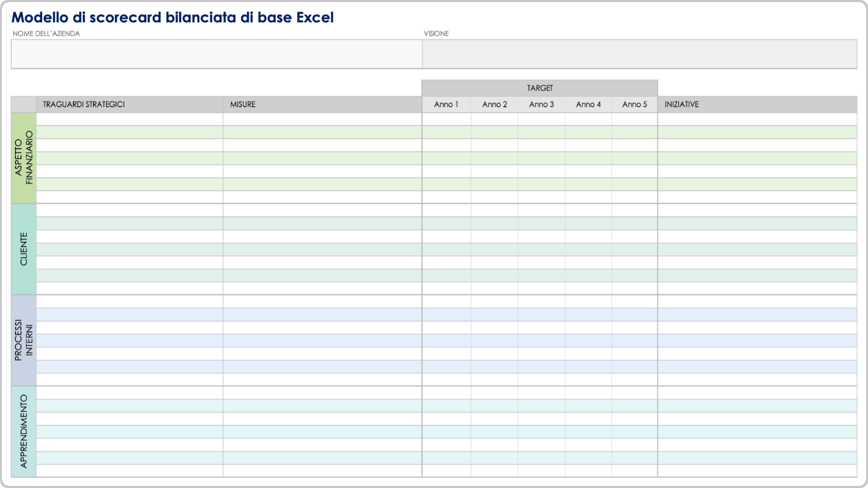
Task: Click the Anno 3 column header
Action: pyautogui.click(x=541, y=104)
